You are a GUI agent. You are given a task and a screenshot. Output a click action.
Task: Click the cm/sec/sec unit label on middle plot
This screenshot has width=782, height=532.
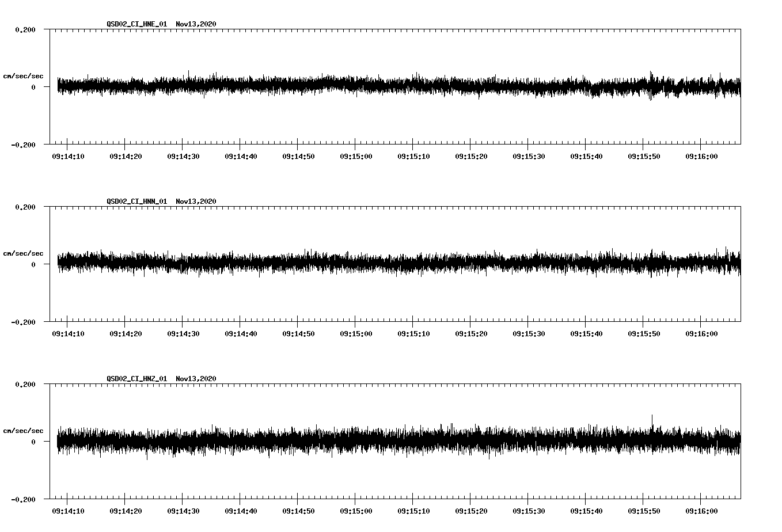[x=24, y=253]
